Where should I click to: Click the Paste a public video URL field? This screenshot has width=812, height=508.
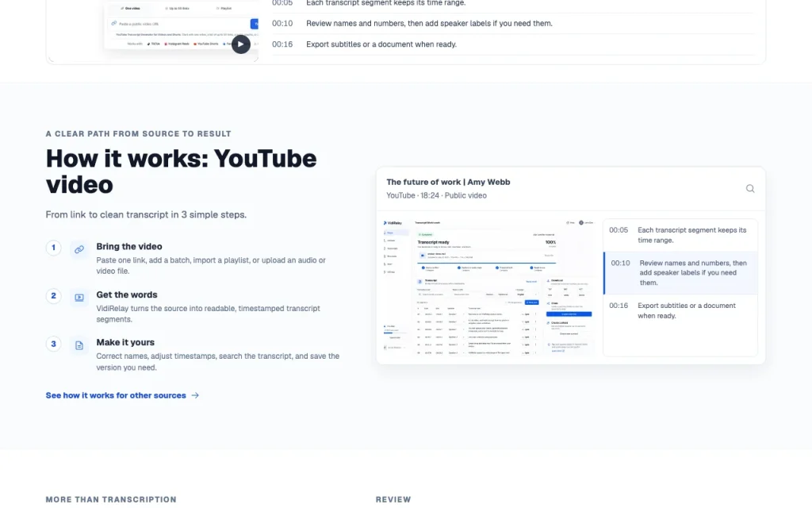click(179, 24)
